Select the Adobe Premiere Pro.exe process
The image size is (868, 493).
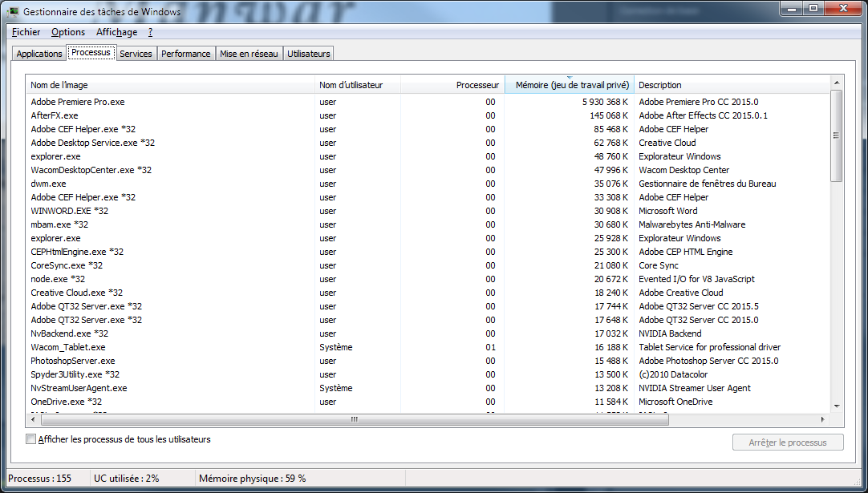pyautogui.click(x=428, y=102)
